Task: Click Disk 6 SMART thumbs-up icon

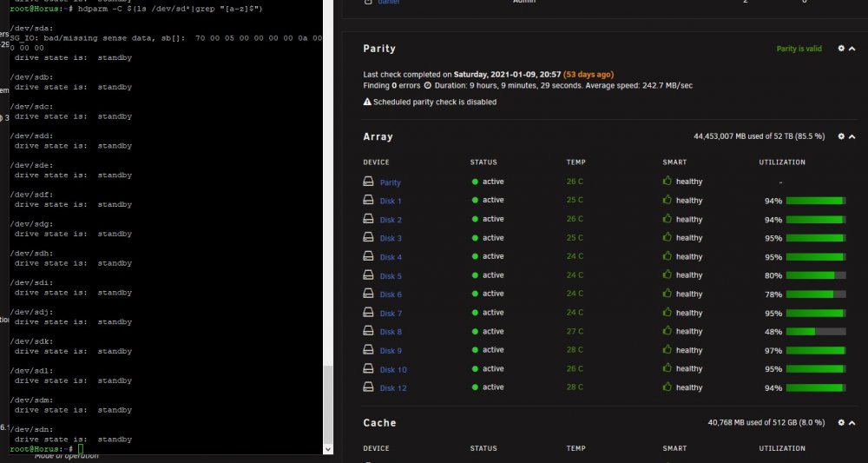Action: click(667, 293)
